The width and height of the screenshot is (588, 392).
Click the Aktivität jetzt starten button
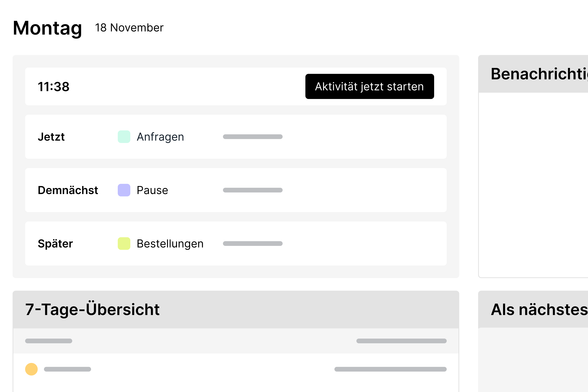pyautogui.click(x=369, y=86)
